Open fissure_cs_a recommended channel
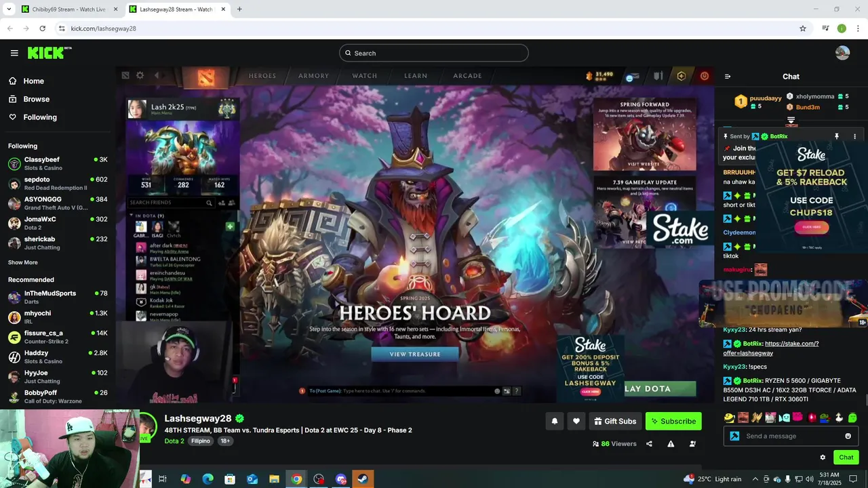868x488 pixels. click(x=58, y=337)
